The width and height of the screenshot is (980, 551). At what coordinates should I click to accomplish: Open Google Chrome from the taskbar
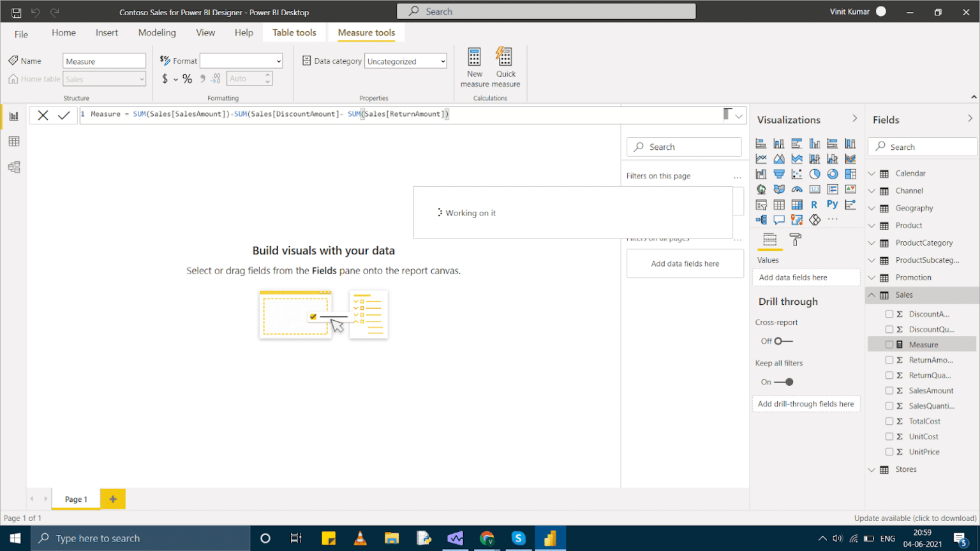(x=487, y=538)
